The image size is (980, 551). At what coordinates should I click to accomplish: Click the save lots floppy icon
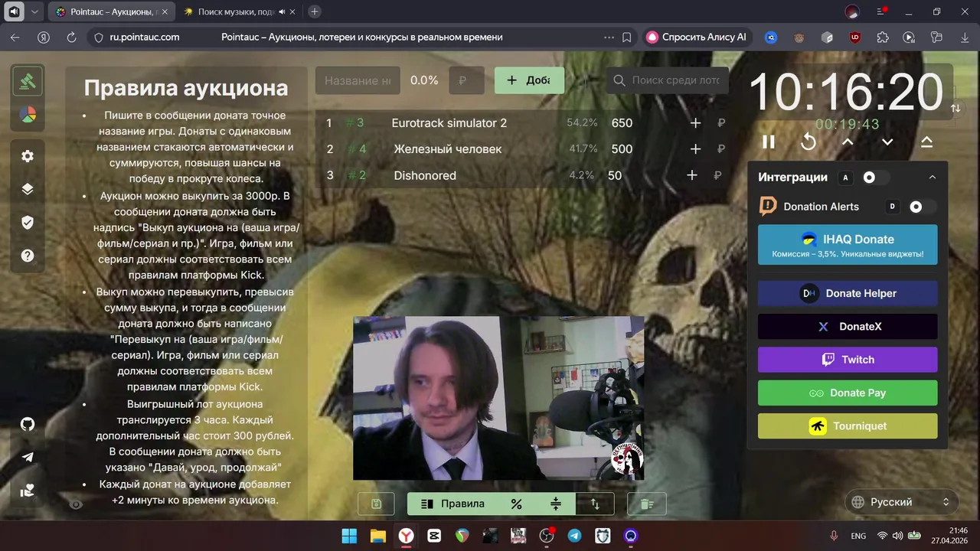point(376,504)
